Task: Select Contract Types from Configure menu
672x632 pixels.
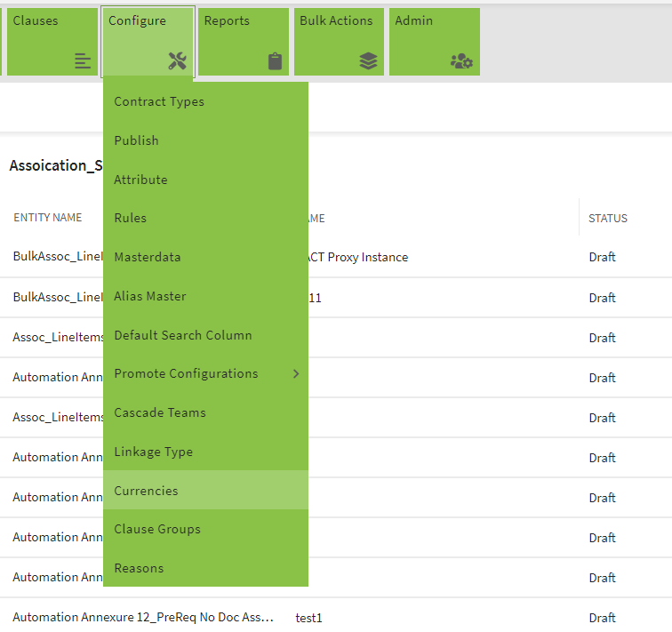Action: point(159,101)
